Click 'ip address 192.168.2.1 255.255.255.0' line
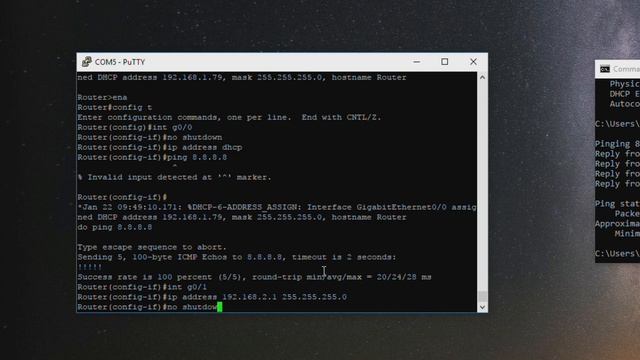The height and width of the screenshot is (360, 640). [x=212, y=297]
